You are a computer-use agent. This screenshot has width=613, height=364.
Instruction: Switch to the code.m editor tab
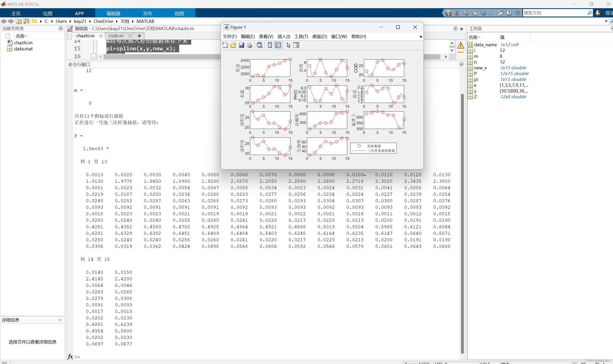click(x=116, y=36)
